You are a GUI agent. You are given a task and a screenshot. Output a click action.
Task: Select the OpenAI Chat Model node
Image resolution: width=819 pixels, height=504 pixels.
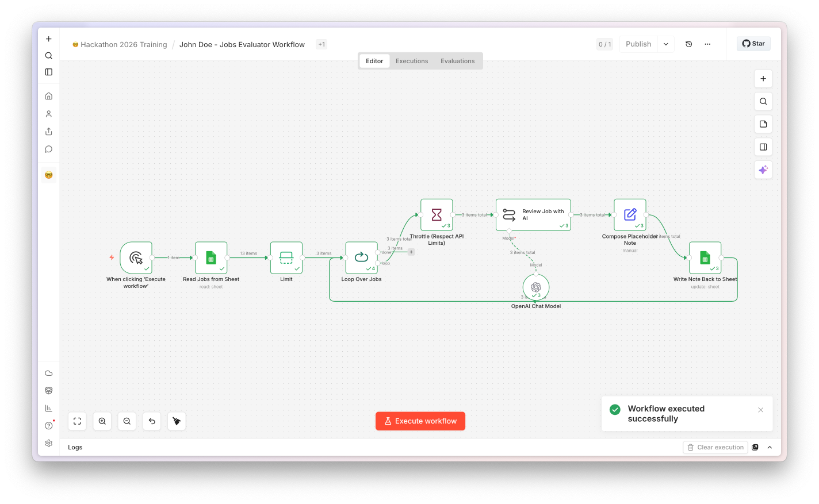535,287
